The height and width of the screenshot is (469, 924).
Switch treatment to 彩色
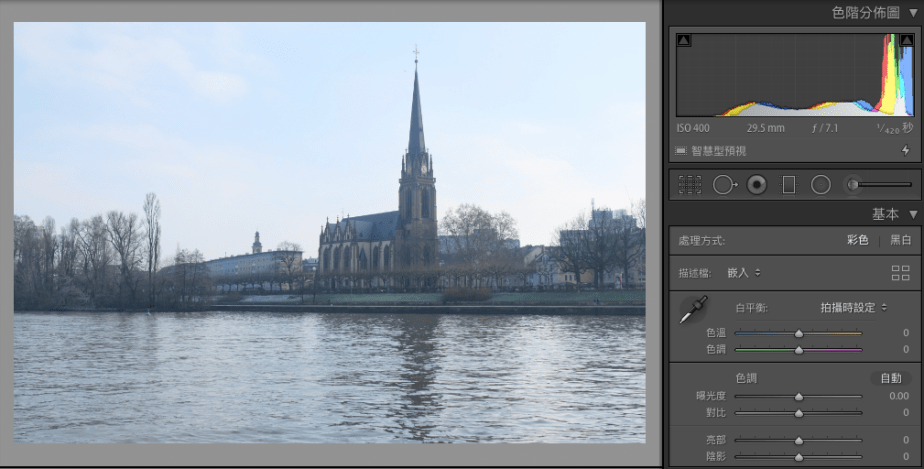pyautogui.click(x=858, y=240)
